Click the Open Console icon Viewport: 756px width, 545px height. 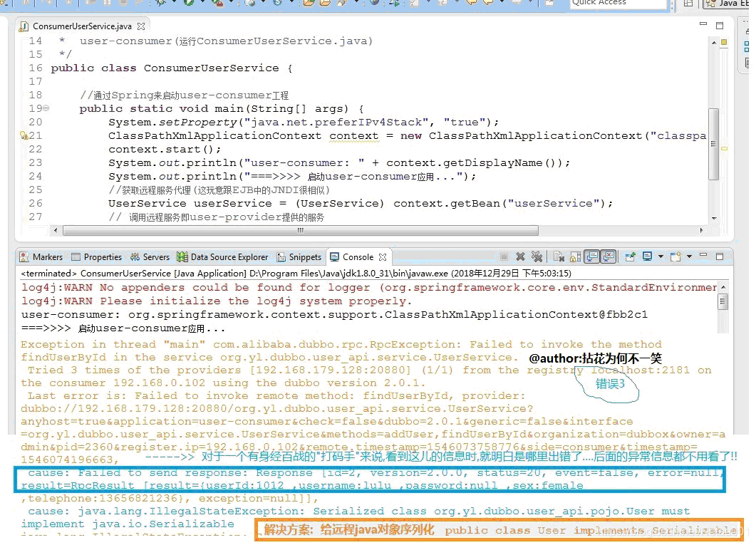click(x=675, y=257)
